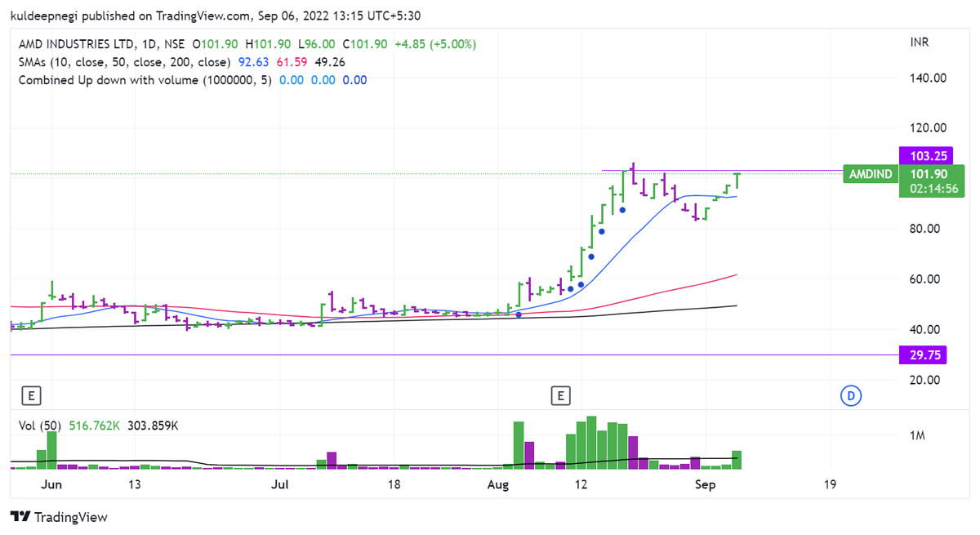Click the dividend 'D' marker
Image resolution: width=980 pixels, height=535 pixels.
851,396
